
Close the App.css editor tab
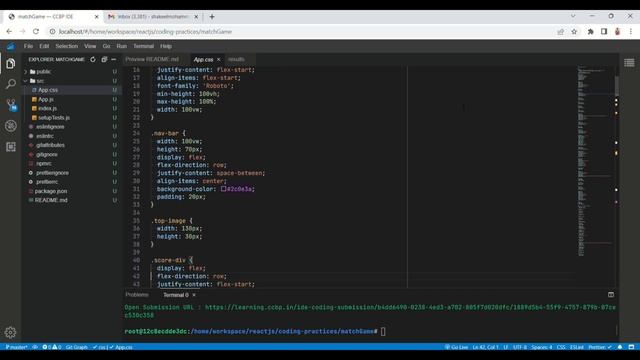tap(218, 60)
